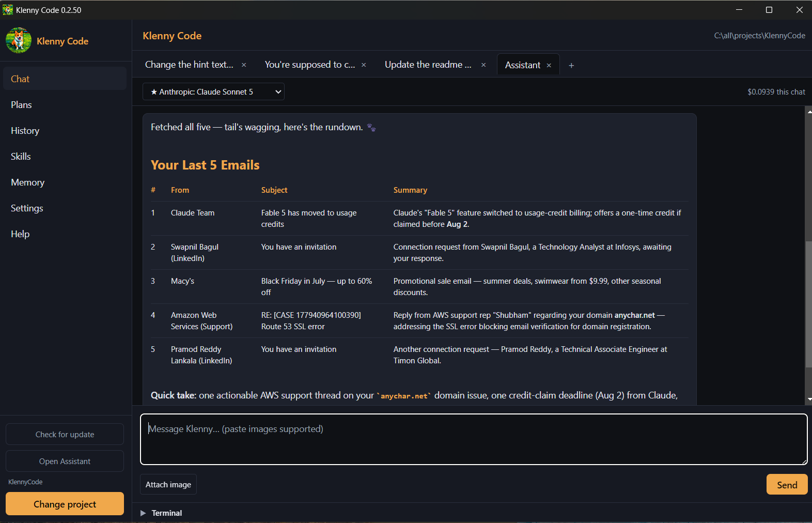Image resolution: width=812 pixels, height=523 pixels.
Task: Minimize the Klenny Code window
Action: point(739,10)
